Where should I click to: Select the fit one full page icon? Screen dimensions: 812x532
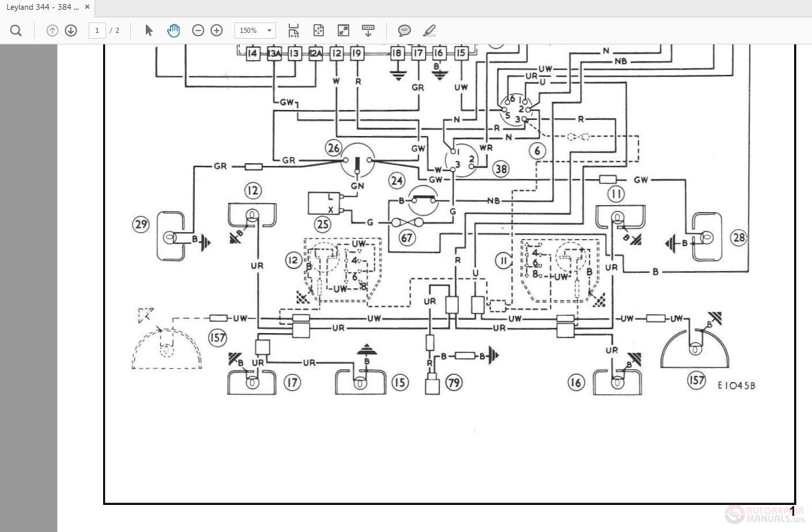pos(319,31)
